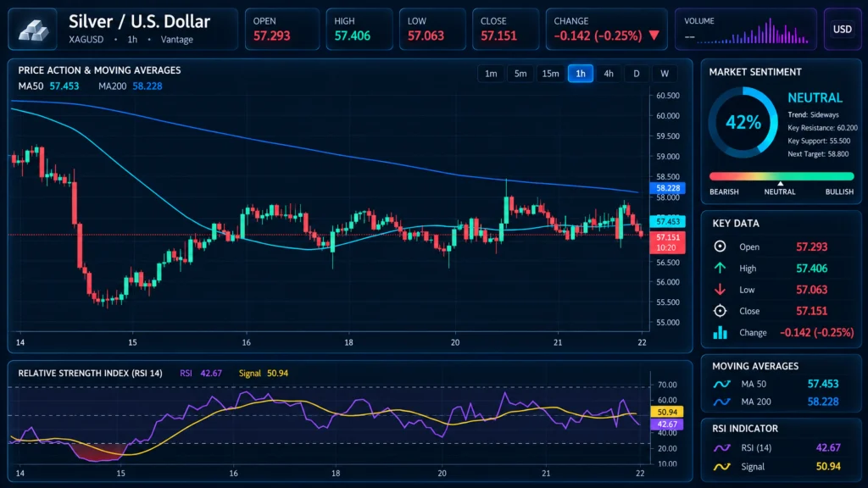Click the MA 200 value 58.228 in panel

coord(822,402)
